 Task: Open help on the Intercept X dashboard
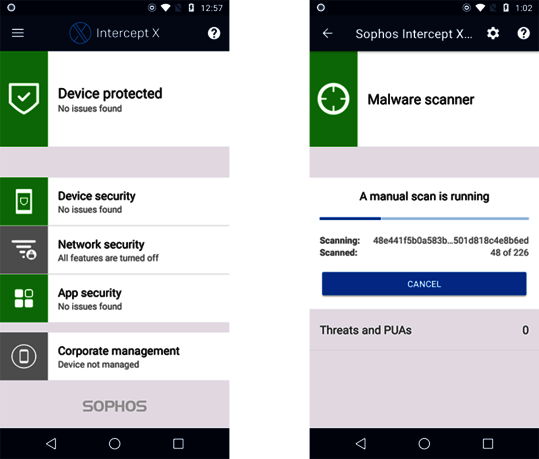[214, 33]
